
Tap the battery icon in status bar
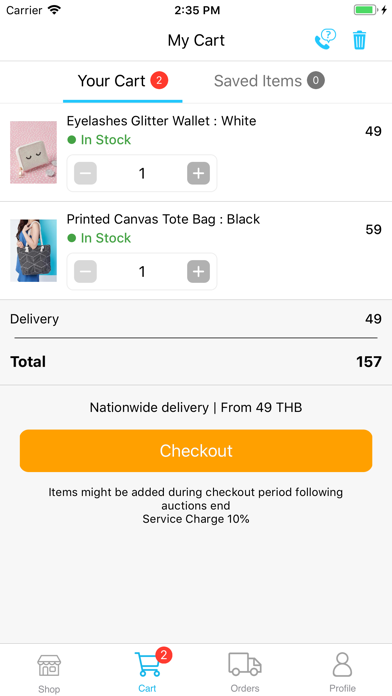click(x=366, y=10)
